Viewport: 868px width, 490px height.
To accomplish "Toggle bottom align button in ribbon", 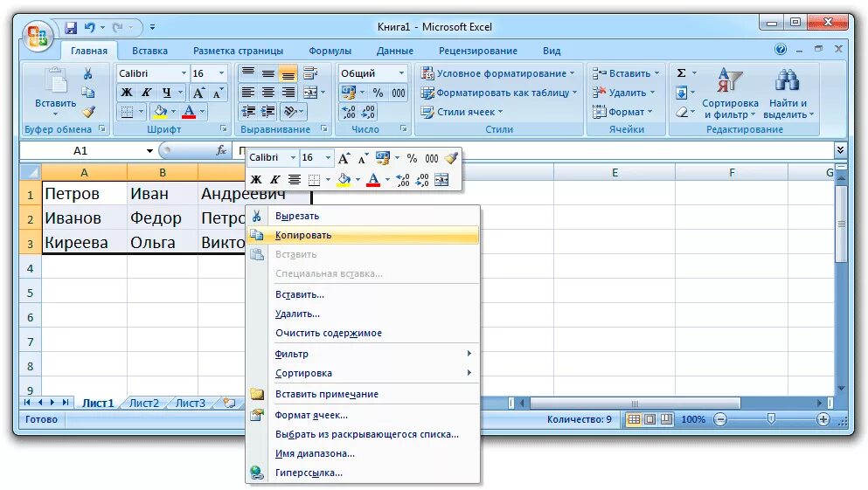I will 288,73.
